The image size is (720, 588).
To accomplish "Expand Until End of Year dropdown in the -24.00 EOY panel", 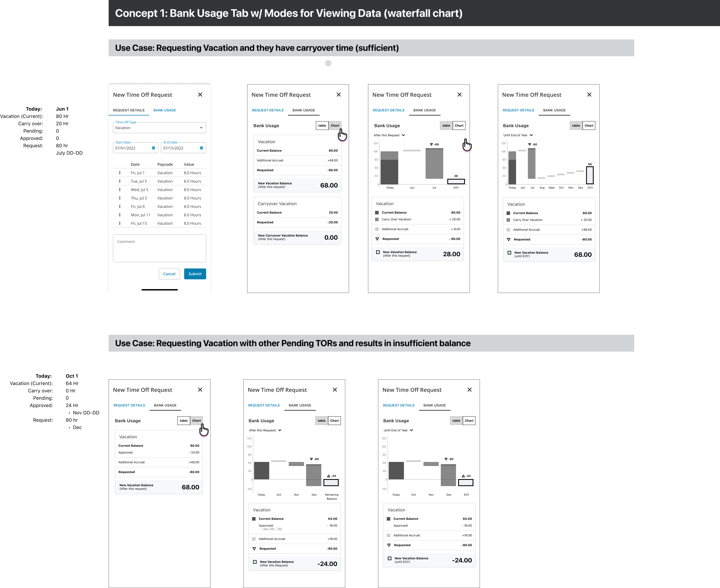I will click(398, 430).
